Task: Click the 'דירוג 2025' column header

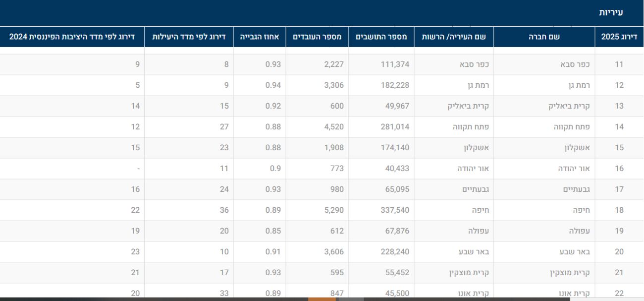Action: click(x=619, y=37)
